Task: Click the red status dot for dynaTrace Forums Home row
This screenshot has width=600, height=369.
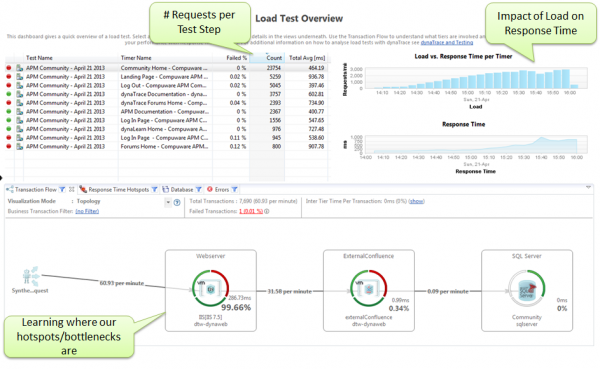Action: pyautogui.click(x=9, y=103)
